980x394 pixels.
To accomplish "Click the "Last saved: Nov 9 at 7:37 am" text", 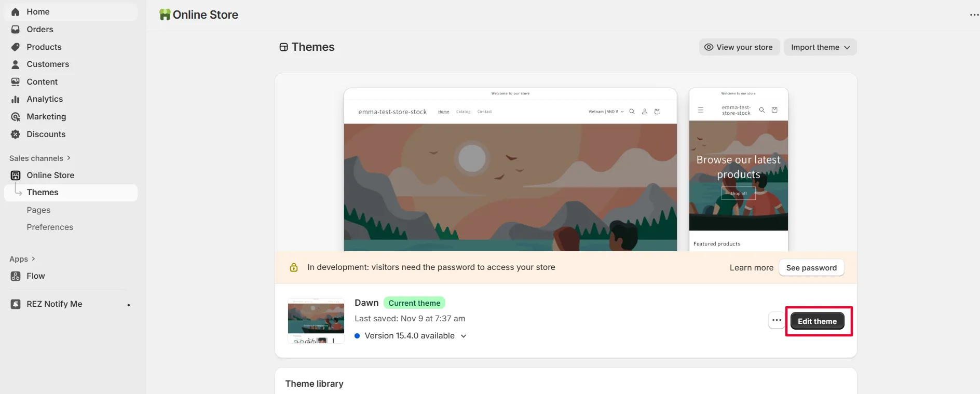I will tap(410, 319).
